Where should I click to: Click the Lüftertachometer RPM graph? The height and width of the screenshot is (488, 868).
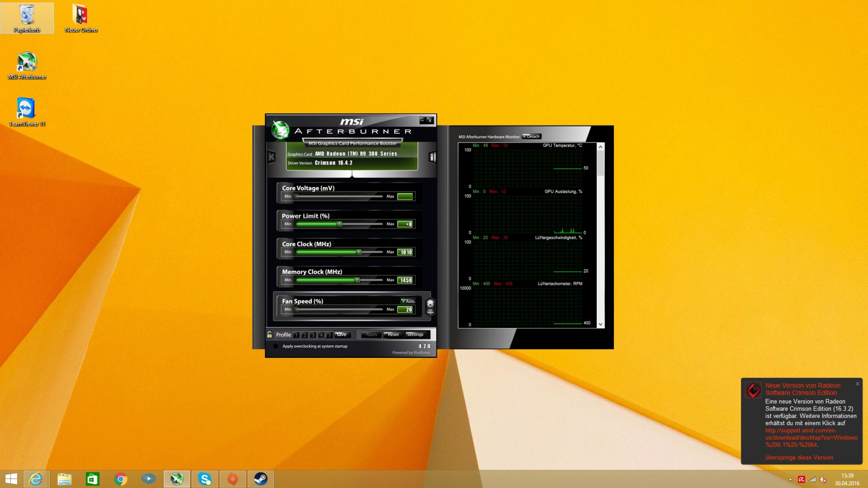[x=527, y=307]
